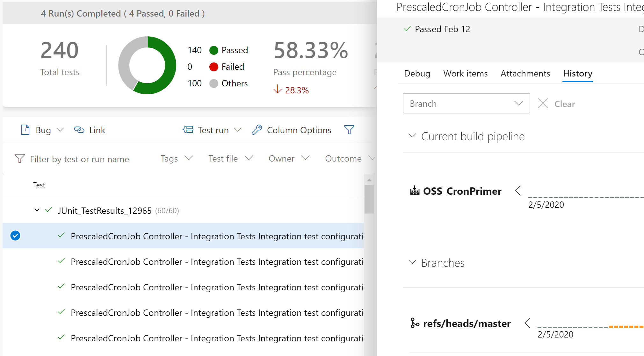This screenshot has width=644, height=356.
Task: Click the Filter by test or run name field
Action: [80, 159]
